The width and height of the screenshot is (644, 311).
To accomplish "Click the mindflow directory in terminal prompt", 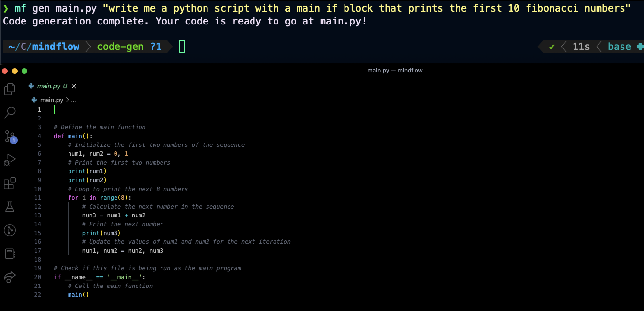I will point(56,47).
